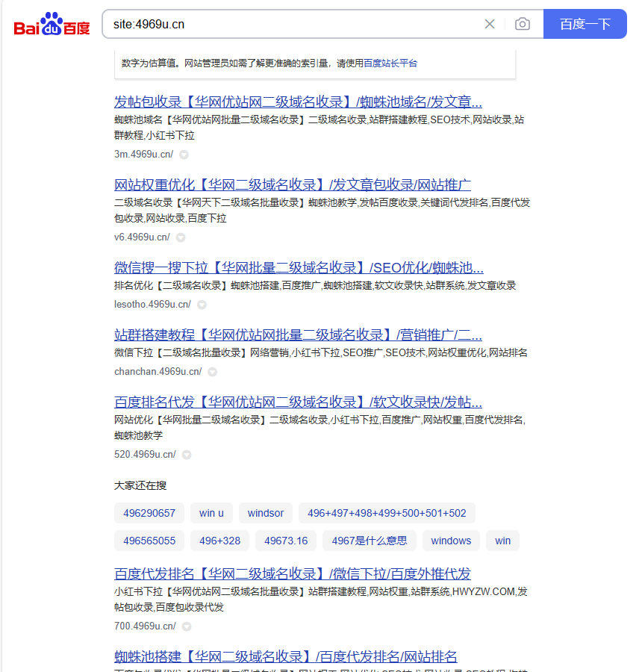The height and width of the screenshot is (672, 642).
Task: Clear the search box with the X icon
Action: click(x=490, y=24)
